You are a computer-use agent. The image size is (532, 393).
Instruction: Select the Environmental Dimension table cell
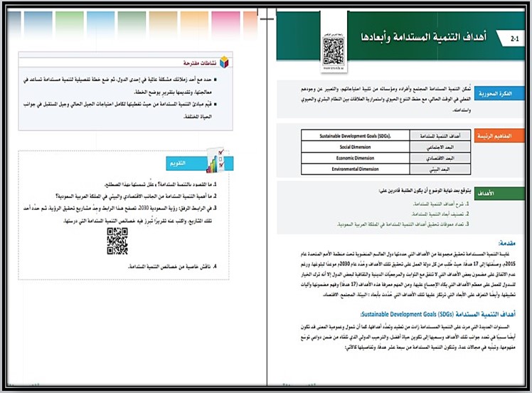coord(355,169)
